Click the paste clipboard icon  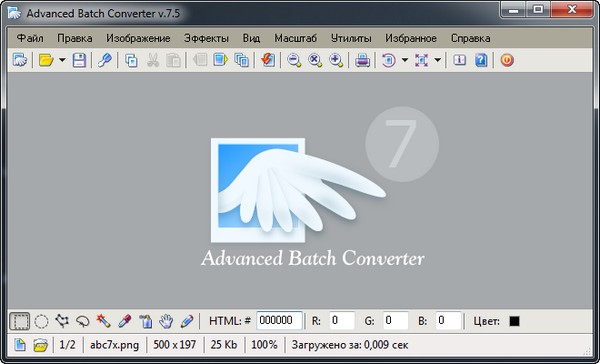click(x=173, y=60)
